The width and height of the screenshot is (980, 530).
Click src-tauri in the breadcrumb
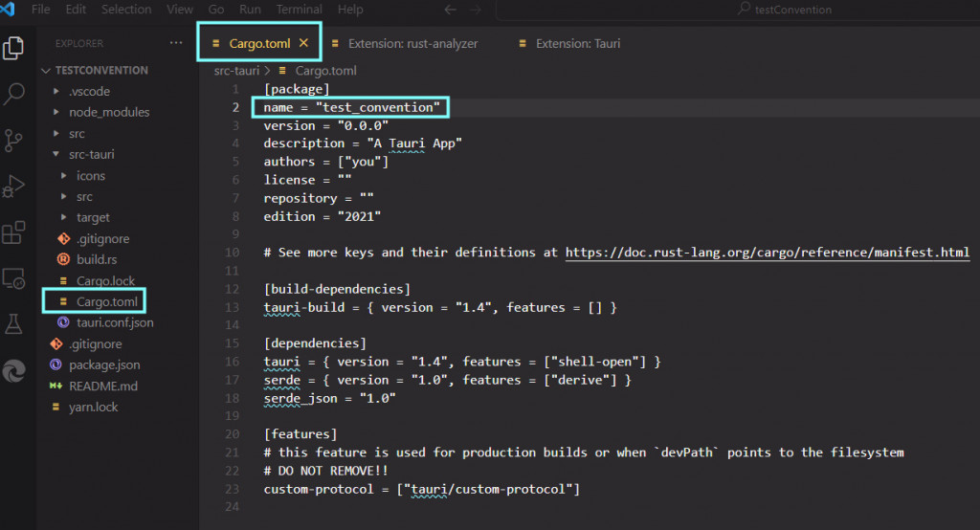236,71
